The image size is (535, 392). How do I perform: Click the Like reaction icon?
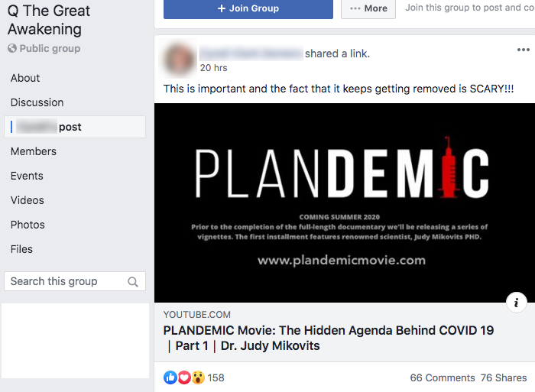point(170,377)
